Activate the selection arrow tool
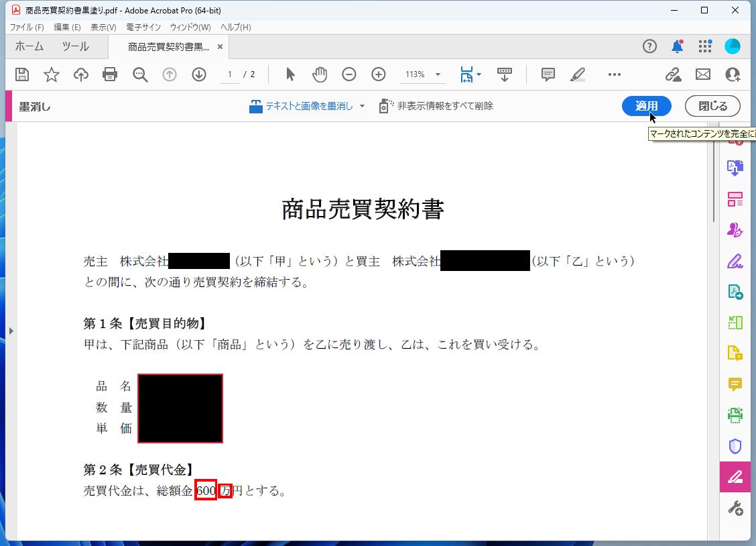 click(x=290, y=74)
